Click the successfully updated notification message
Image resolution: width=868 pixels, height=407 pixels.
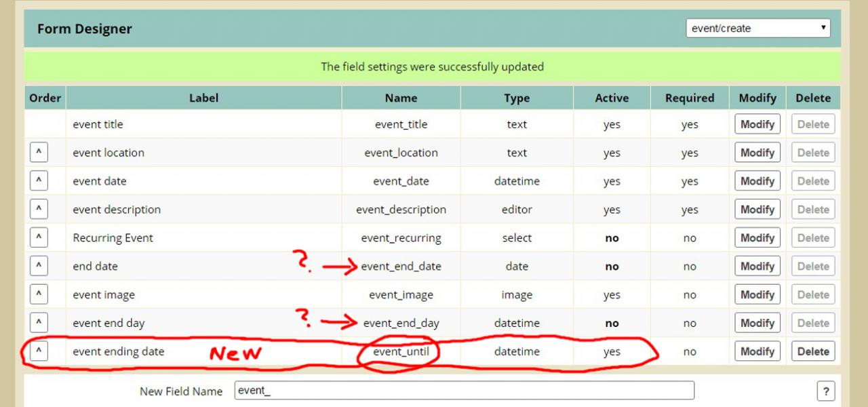pyautogui.click(x=433, y=66)
